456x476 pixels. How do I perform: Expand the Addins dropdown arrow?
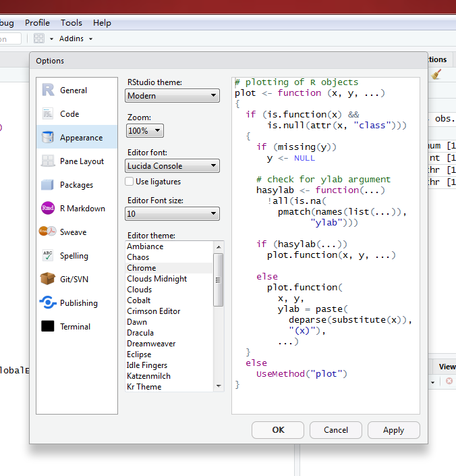click(x=90, y=39)
